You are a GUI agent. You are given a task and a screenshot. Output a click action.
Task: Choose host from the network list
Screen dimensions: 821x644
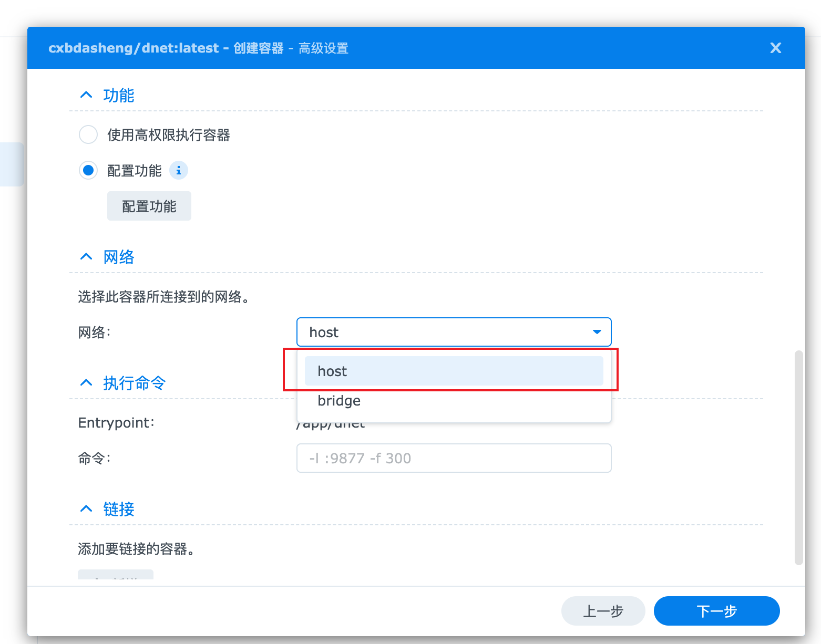[x=454, y=371]
